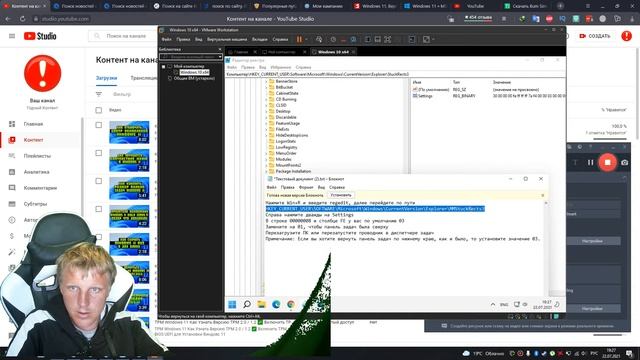Switch to the Главная tab in VMware
Image resolution: width=640 pixels, height=360 pixels.
[x=241, y=52]
